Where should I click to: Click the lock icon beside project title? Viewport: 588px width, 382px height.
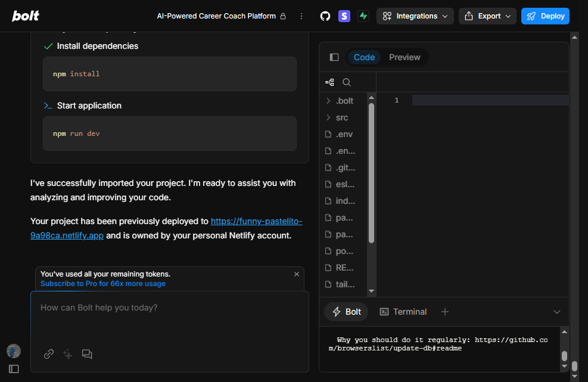point(283,16)
